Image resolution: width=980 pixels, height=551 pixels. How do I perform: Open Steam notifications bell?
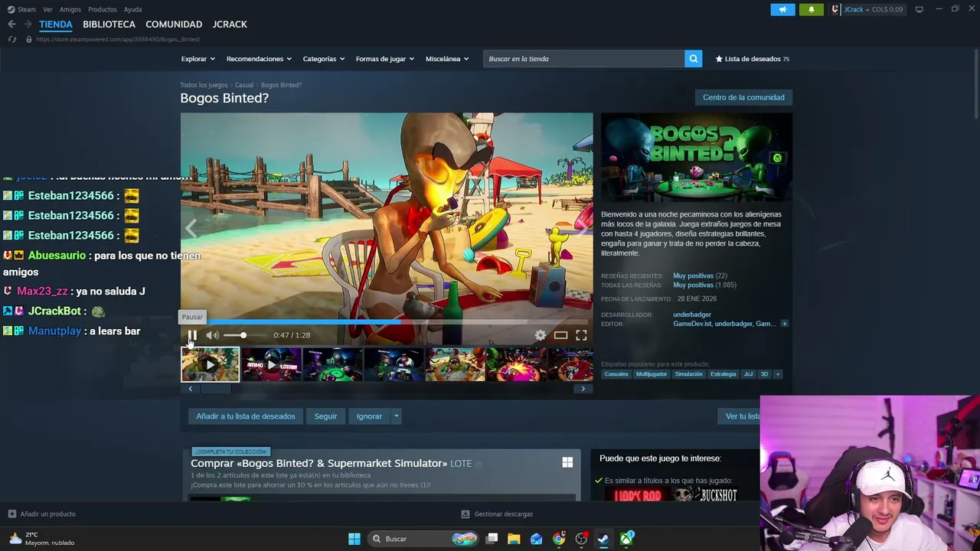tap(812, 9)
